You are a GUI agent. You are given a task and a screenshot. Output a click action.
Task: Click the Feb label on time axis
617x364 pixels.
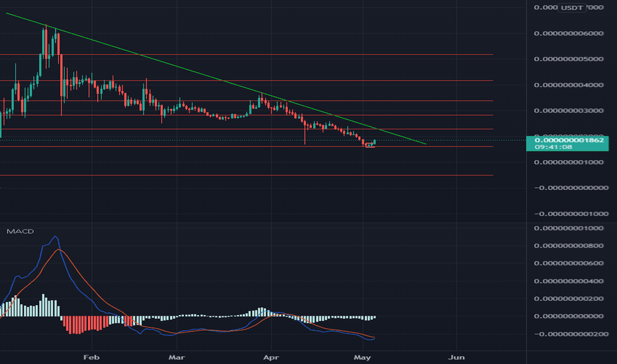pyautogui.click(x=91, y=357)
